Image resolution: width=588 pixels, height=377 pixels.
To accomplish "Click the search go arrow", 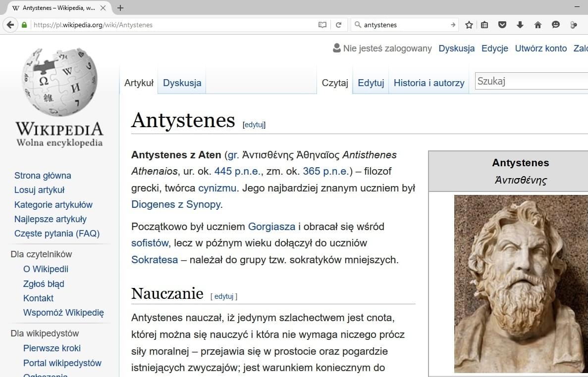I will pyautogui.click(x=453, y=25).
